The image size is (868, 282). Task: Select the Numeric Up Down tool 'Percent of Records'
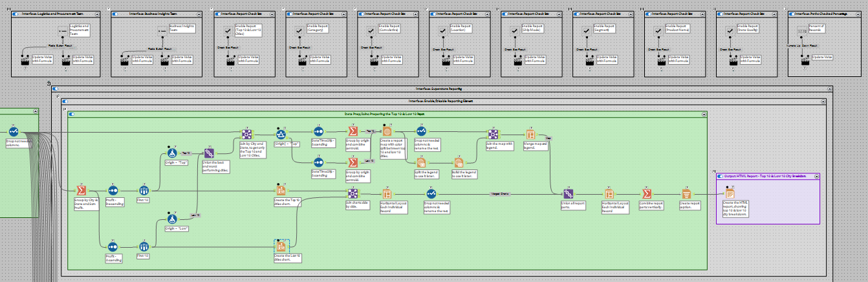pos(802,30)
